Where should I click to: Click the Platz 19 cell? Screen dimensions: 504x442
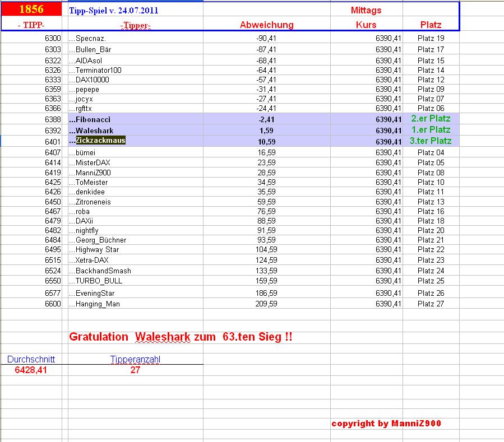pyautogui.click(x=431, y=38)
